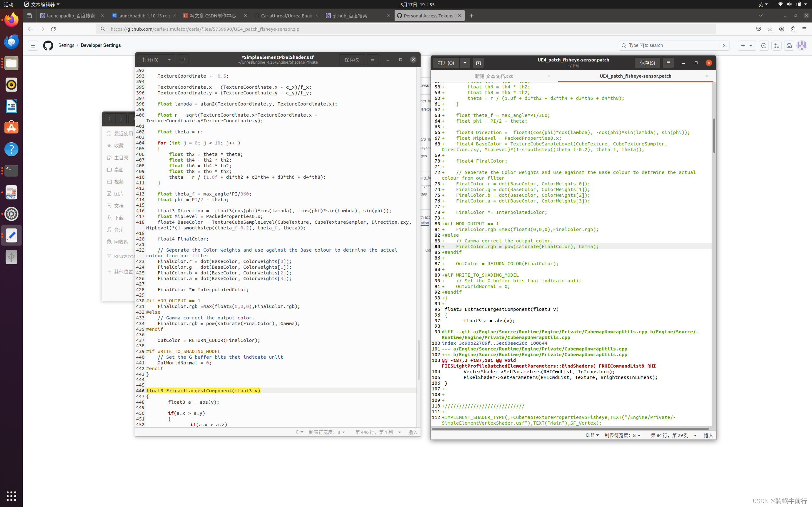Reload the current browser page
This screenshot has height=507, width=812.
[x=53, y=29]
